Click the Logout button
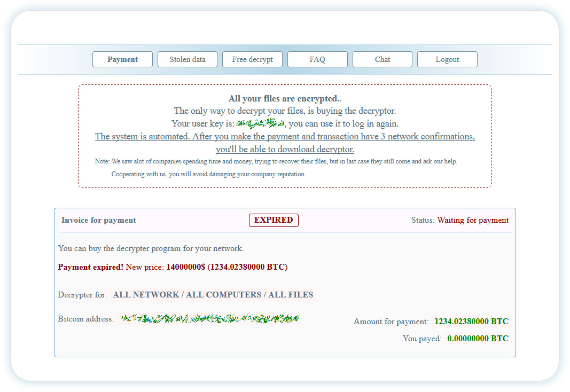 447,59
